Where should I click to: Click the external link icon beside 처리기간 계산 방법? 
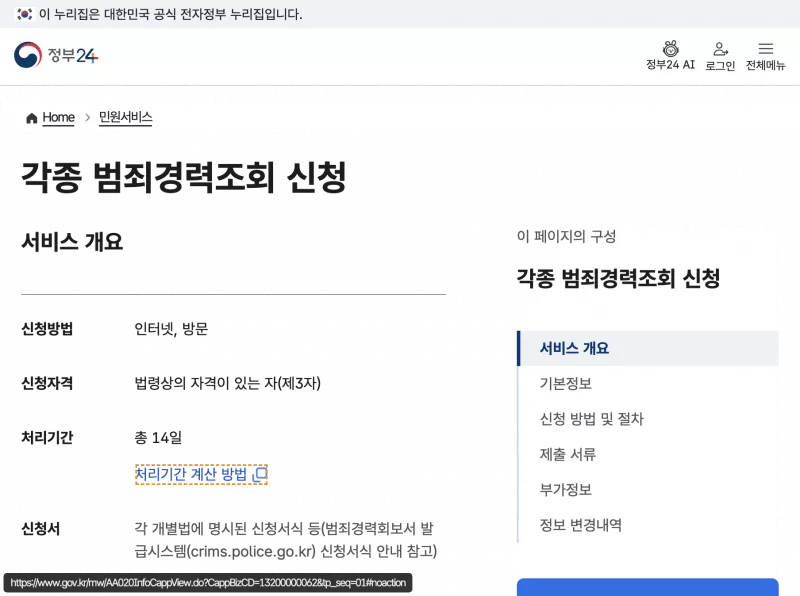[260, 475]
